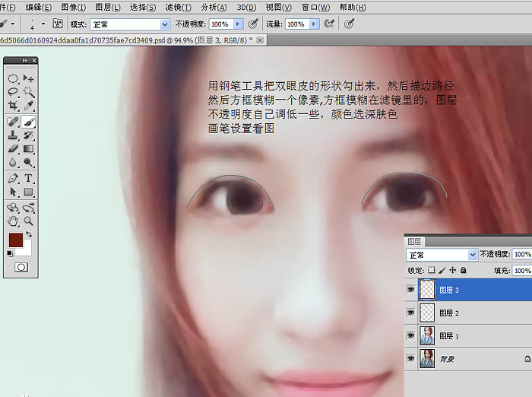Image resolution: width=532 pixels, height=397 pixels.
Task: Toggle visibility of 图层 1
Action: (x=411, y=335)
